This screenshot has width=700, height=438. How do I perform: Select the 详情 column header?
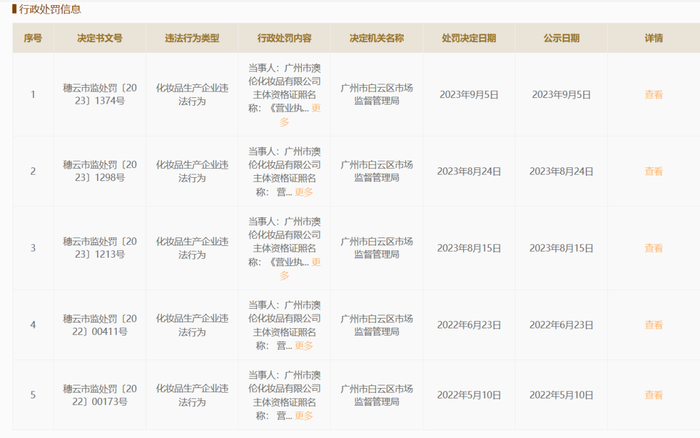click(x=654, y=38)
